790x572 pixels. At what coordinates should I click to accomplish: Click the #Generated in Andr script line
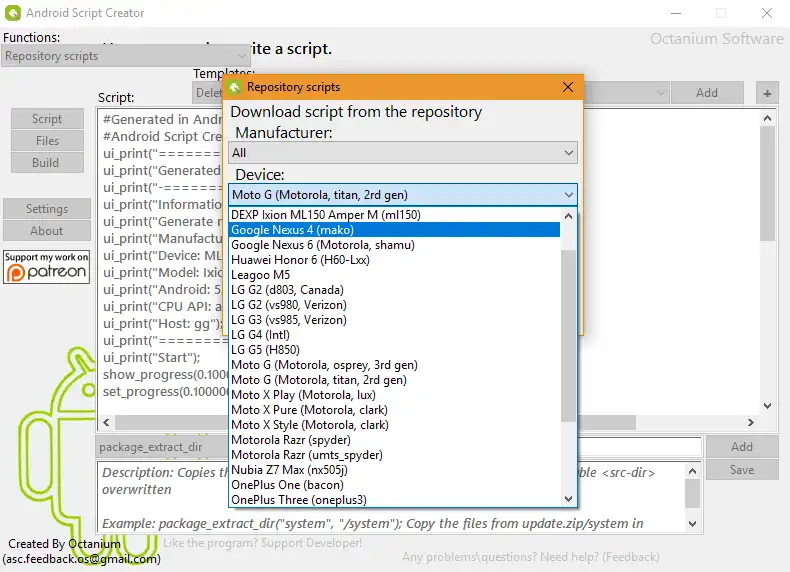(x=162, y=119)
